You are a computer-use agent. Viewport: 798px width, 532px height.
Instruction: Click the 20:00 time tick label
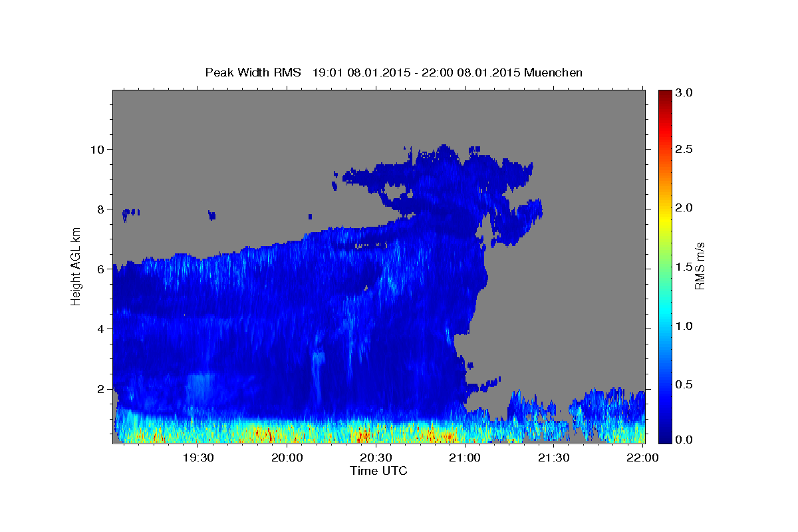tap(287, 458)
